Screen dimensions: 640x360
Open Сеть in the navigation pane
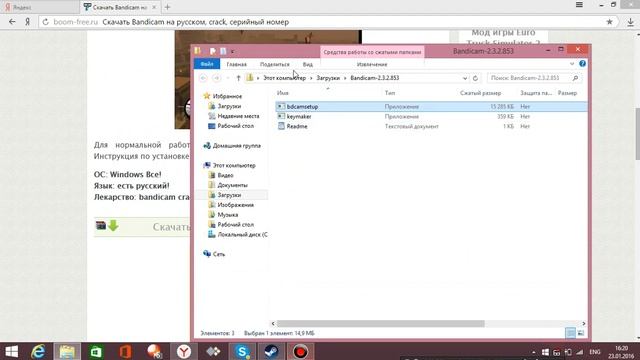(x=219, y=254)
